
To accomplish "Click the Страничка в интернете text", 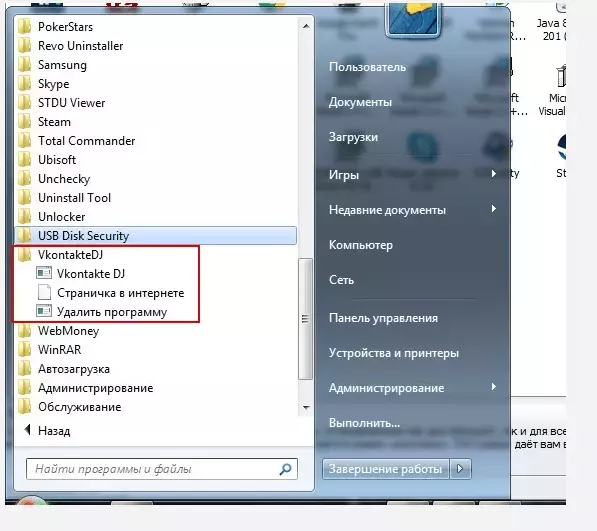I will tap(120, 293).
